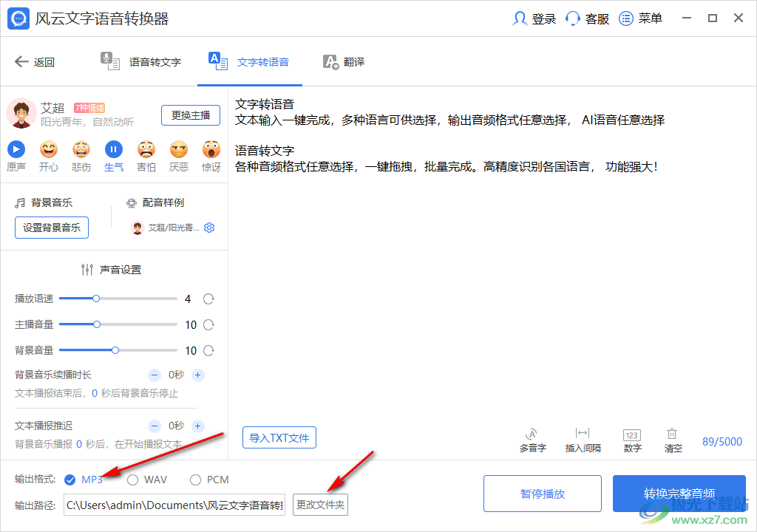Adjust the 背景音量 slider handle
The height and width of the screenshot is (532, 757).
pos(115,350)
